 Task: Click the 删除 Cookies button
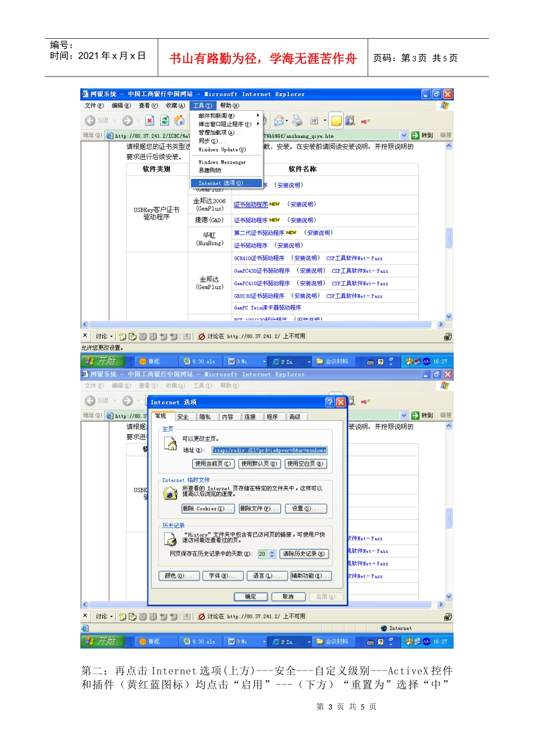(x=207, y=509)
